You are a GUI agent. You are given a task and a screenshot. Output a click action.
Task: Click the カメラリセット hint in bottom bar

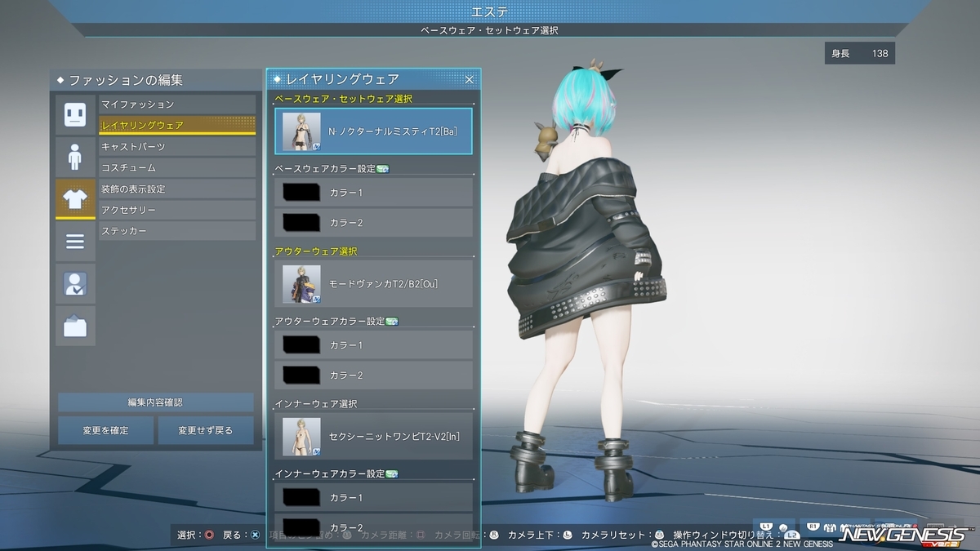623,535
